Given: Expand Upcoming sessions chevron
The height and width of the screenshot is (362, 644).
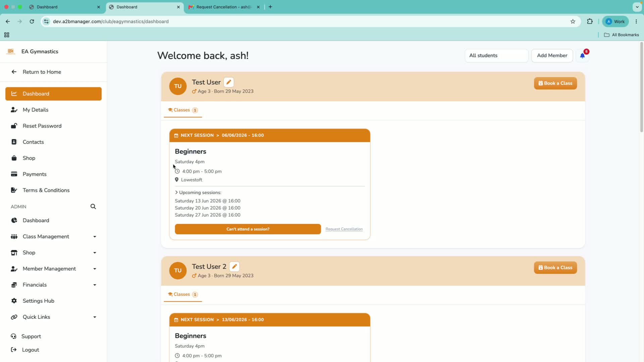Looking at the screenshot, I should pos(176,192).
